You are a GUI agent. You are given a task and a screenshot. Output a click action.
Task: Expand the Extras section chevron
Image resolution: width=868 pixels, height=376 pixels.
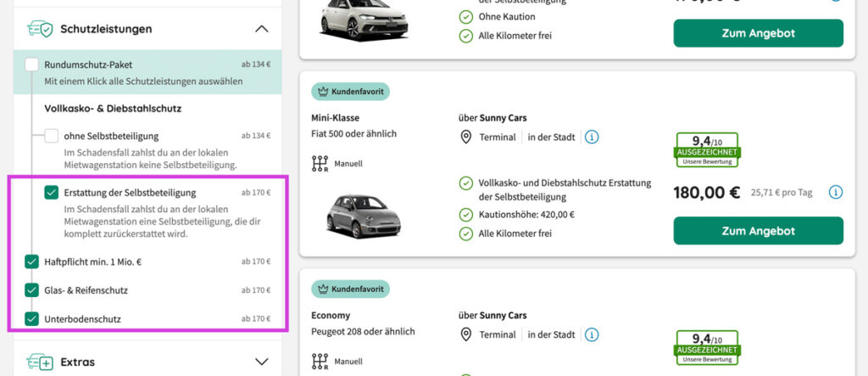pos(261,362)
